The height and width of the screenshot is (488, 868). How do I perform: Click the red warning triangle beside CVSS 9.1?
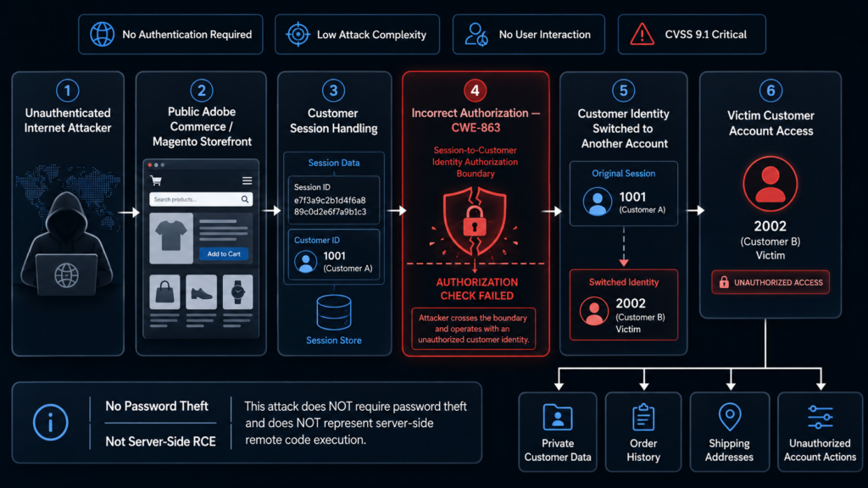click(643, 34)
